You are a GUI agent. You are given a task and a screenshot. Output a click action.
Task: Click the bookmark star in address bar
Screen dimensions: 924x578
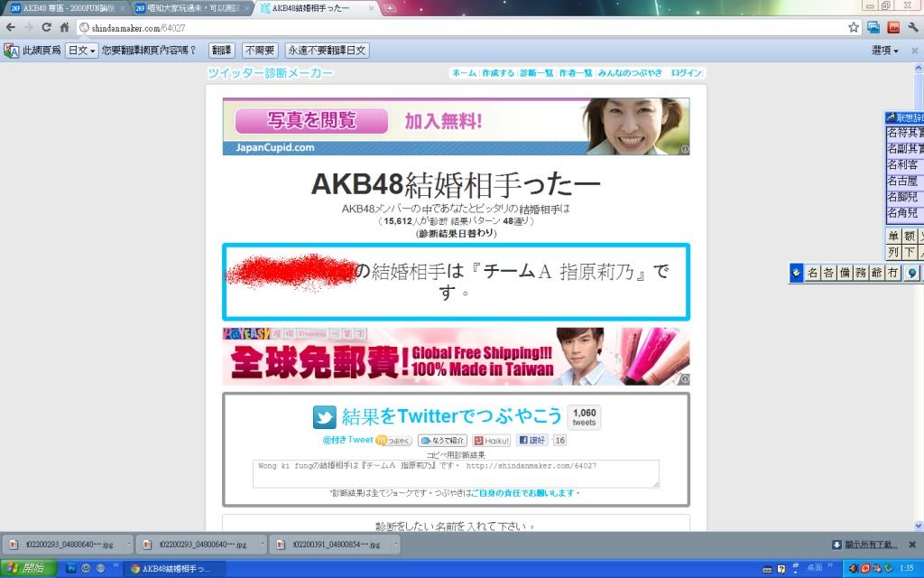854,27
